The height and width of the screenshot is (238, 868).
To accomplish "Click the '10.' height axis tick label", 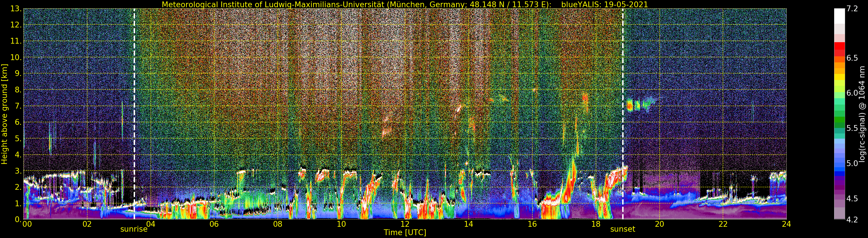I will click(16, 57).
